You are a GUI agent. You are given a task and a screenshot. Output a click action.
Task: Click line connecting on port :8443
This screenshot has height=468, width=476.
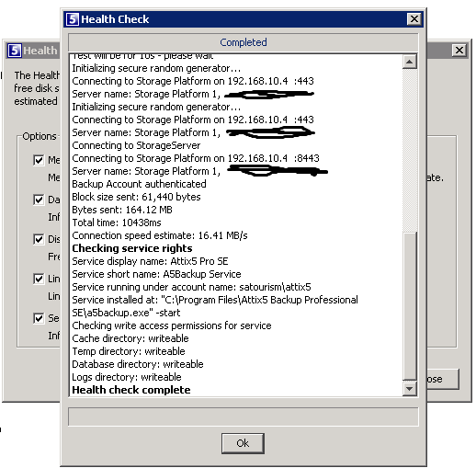tap(196, 158)
